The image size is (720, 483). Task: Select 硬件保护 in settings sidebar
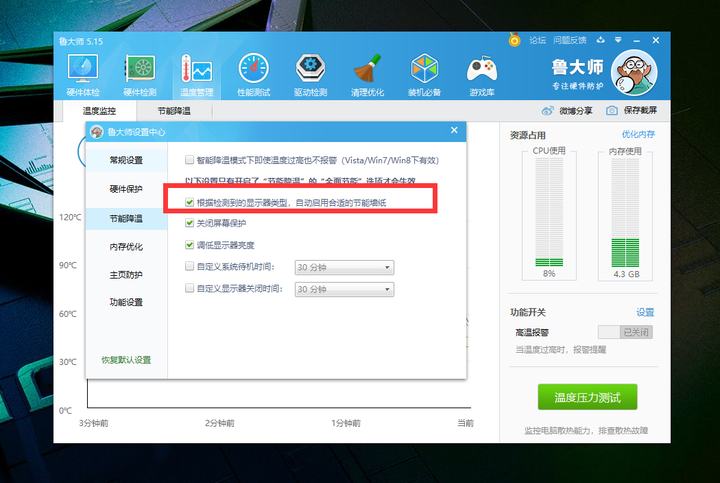pos(126,189)
